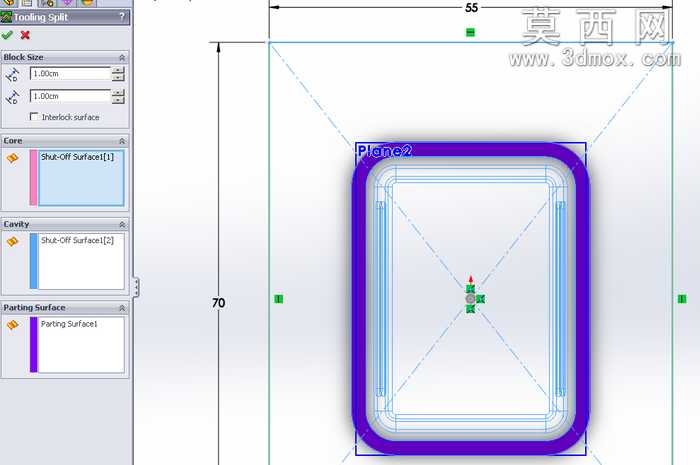Click the Core surface selection icon
Screen dimensions: 700x465
coord(12,158)
